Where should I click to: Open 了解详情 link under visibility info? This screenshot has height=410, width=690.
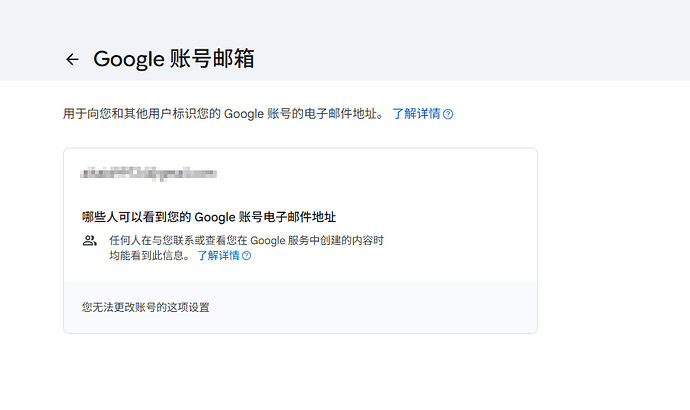218,256
